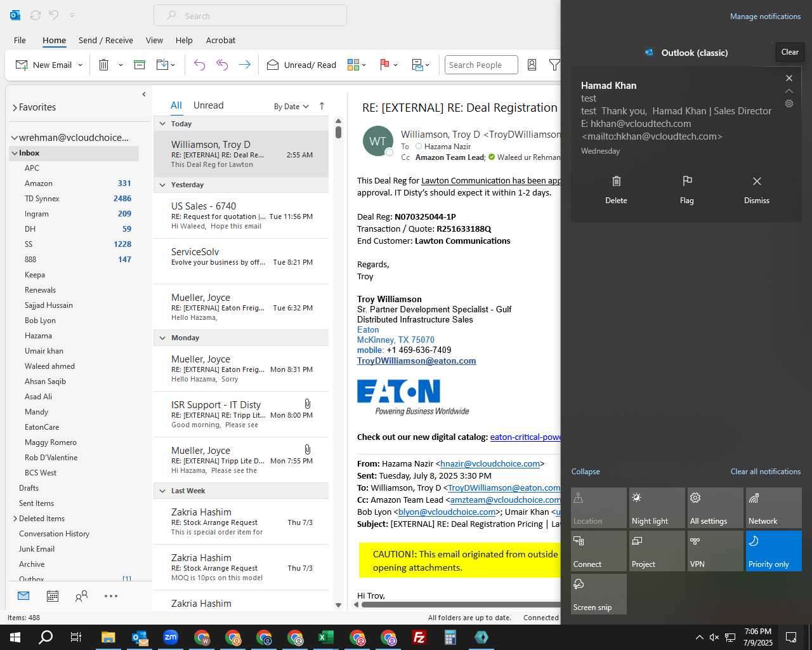Open the People contacts view icon
The width and height of the screenshot is (812, 650).
click(81, 596)
